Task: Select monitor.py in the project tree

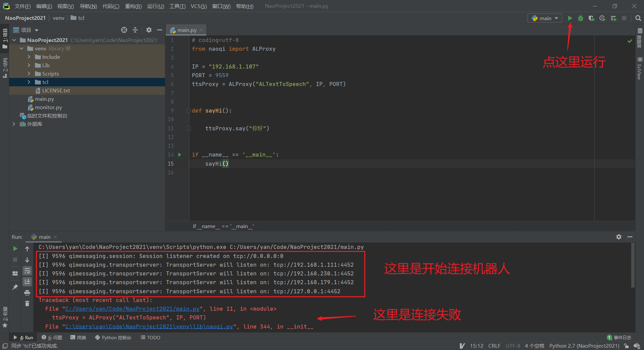Action: coord(48,107)
